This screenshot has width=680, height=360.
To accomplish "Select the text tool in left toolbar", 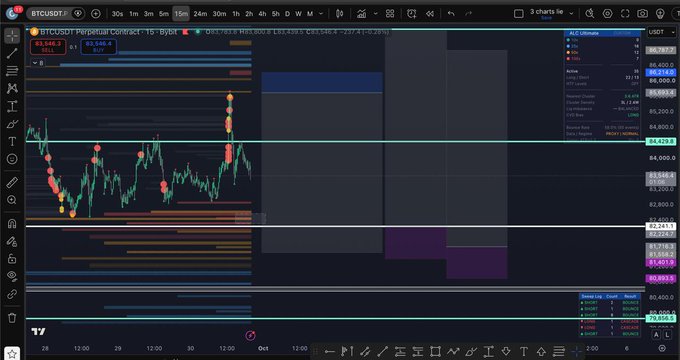I will click(x=12, y=141).
